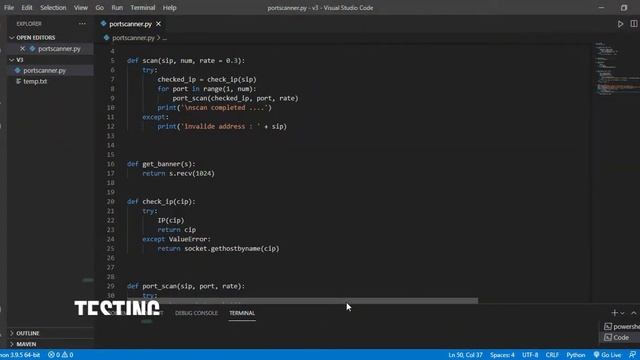Open the Selection menu

[x=53, y=8]
